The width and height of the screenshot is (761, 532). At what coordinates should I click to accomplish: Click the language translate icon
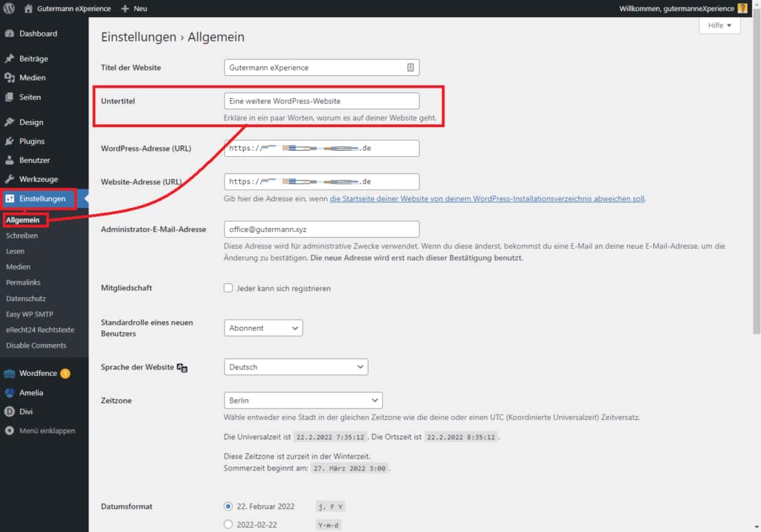182,368
